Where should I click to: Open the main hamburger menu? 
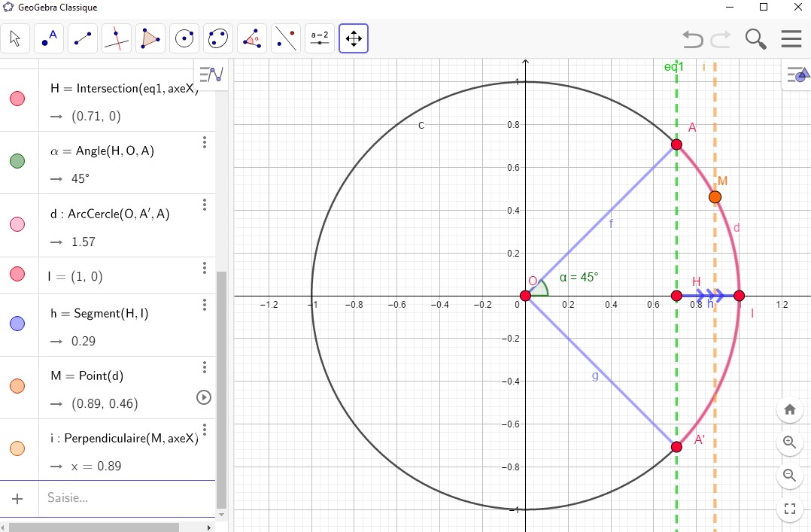click(791, 39)
